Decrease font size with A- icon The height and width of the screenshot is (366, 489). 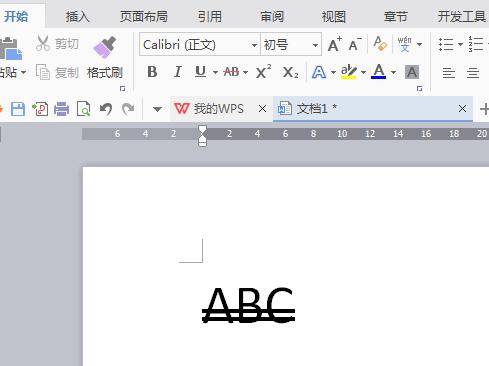coord(355,44)
